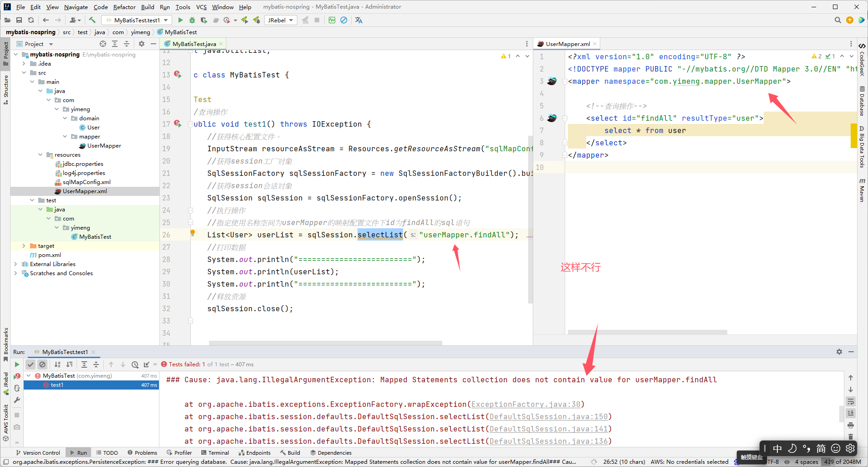Switch to the UserMapper.xml editor tab
The image size is (868, 467).
pos(567,44)
